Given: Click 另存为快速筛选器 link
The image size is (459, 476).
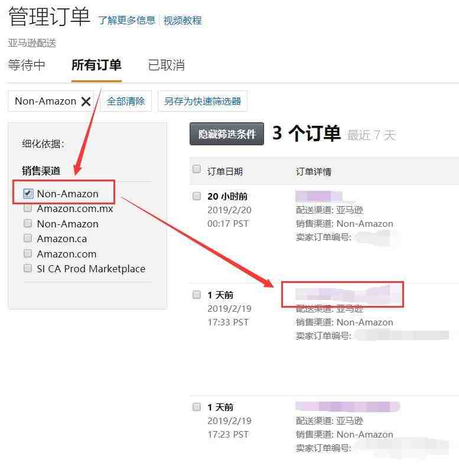Looking at the screenshot, I should tap(203, 101).
